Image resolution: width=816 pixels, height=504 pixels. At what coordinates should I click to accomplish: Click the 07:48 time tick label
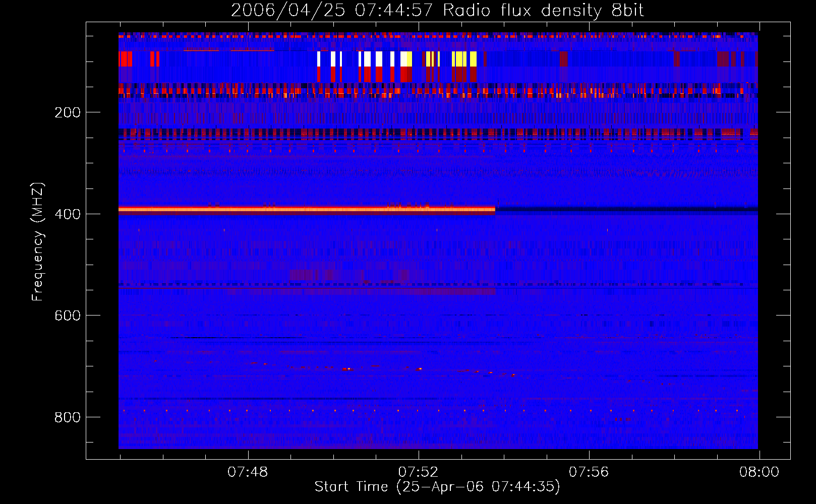[x=248, y=472]
